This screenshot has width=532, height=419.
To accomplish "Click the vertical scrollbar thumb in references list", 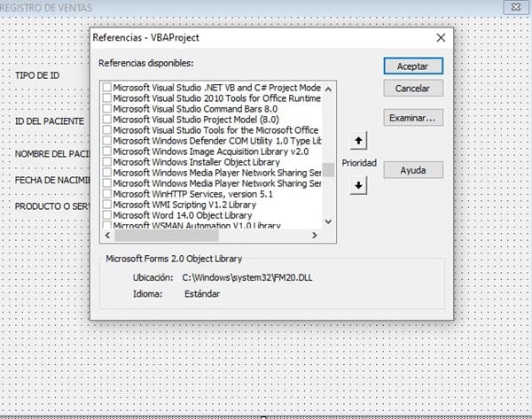I will [x=328, y=170].
